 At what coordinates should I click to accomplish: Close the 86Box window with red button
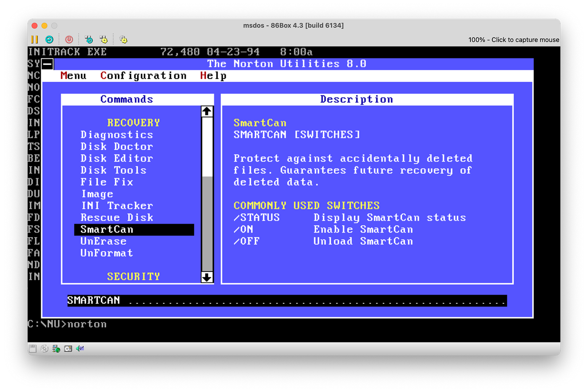[34, 26]
